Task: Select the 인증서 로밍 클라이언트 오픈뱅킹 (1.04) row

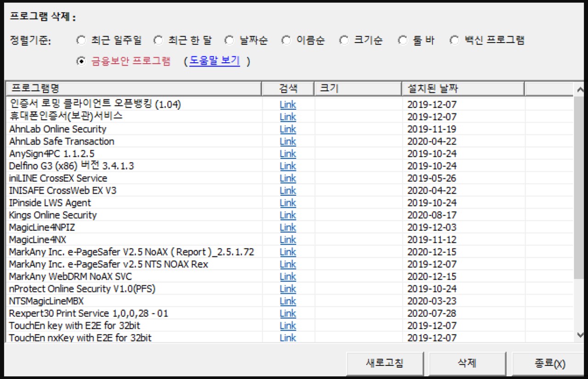Action: pos(95,104)
